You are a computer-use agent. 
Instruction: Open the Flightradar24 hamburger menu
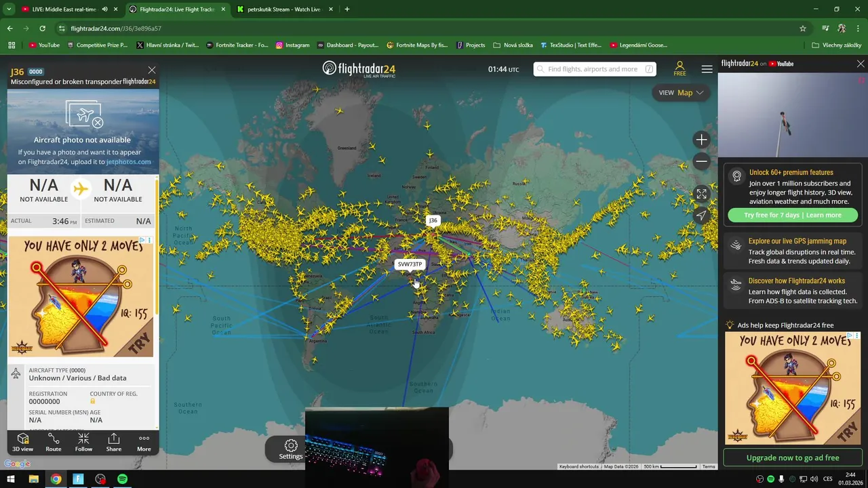pos(707,69)
